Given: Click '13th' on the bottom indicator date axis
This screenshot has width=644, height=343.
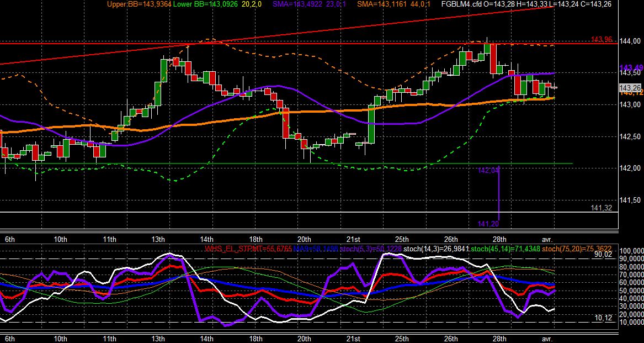Looking at the screenshot, I should point(158,339).
